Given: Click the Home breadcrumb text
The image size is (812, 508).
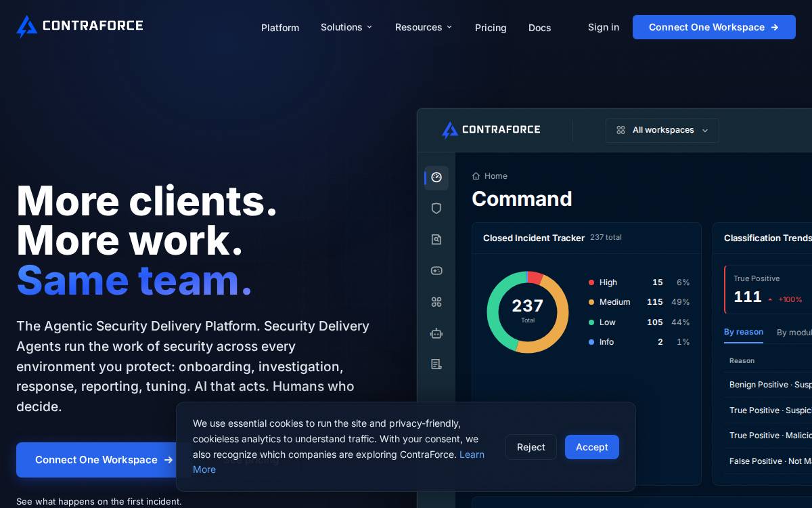Looking at the screenshot, I should (496, 176).
